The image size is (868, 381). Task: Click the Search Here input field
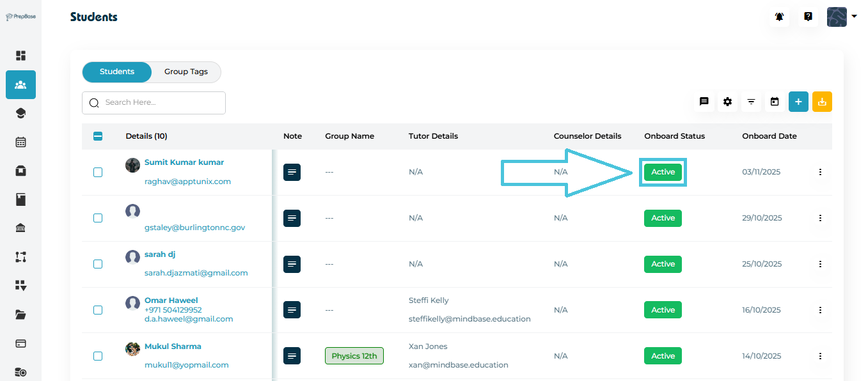160,102
